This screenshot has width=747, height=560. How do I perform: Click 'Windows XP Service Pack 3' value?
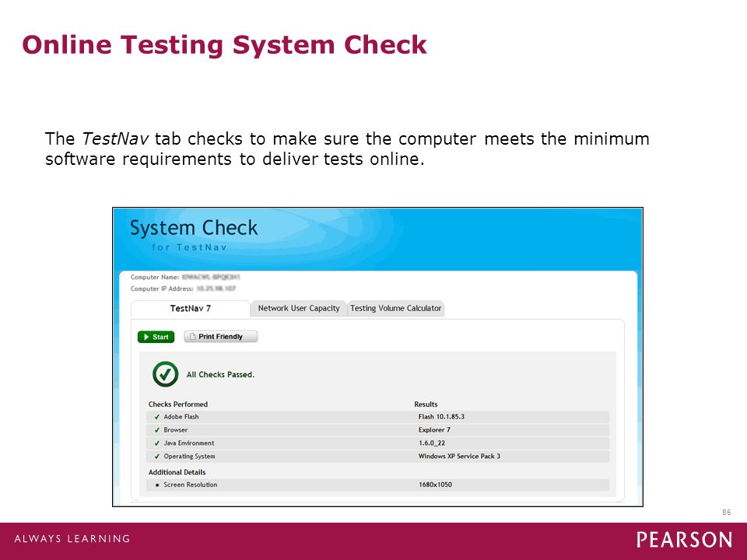[x=459, y=457]
